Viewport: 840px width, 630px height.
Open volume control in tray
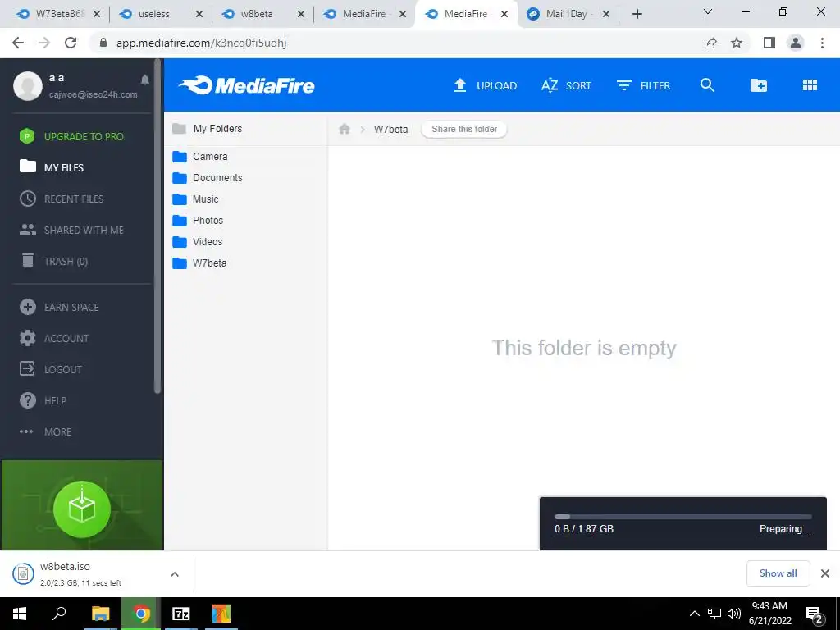click(734, 614)
